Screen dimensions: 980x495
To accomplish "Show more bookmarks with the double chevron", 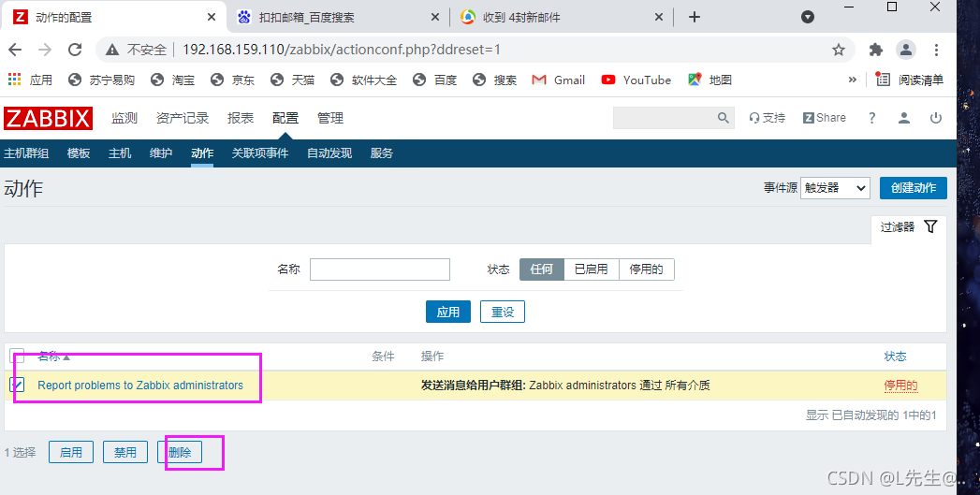I will [852, 80].
